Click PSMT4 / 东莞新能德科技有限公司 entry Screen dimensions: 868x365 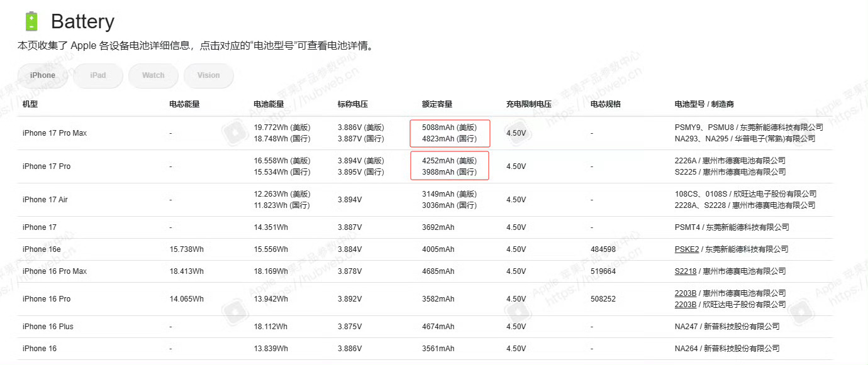[732, 227]
